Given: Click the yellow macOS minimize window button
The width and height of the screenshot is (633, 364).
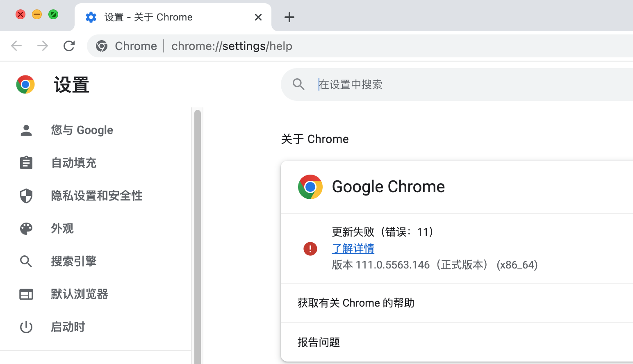Looking at the screenshot, I should tap(37, 14).
